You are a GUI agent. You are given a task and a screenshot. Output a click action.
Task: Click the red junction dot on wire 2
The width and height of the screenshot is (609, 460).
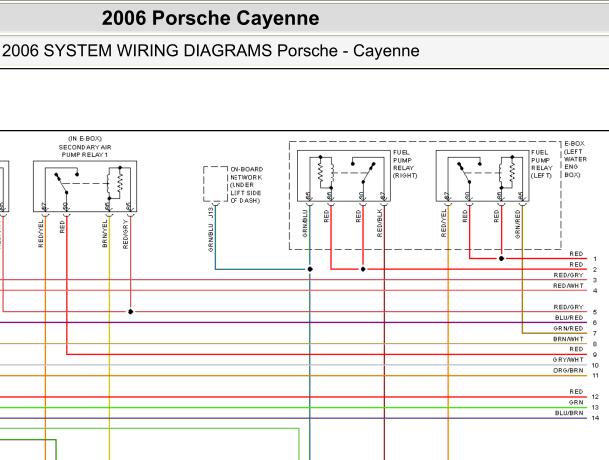[363, 269]
